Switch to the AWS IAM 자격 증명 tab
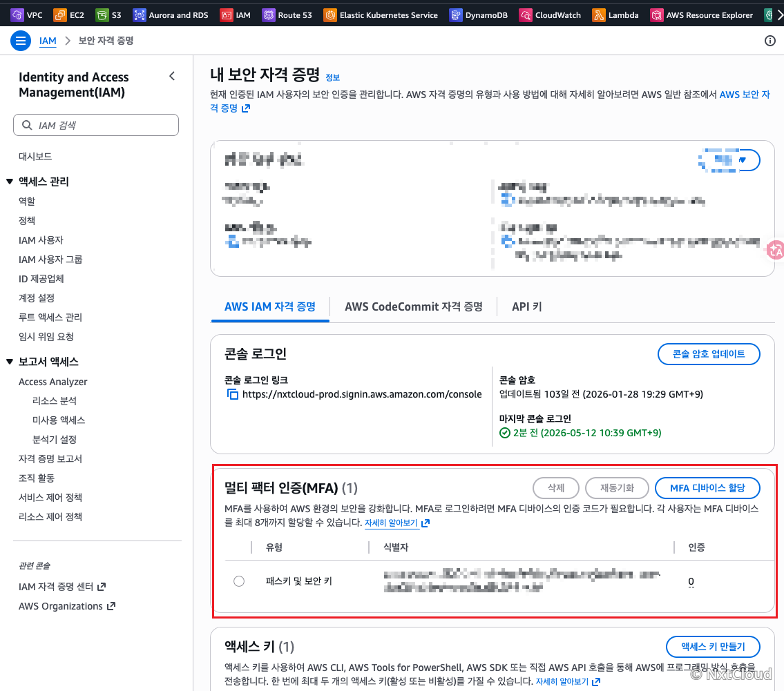 click(270, 306)
